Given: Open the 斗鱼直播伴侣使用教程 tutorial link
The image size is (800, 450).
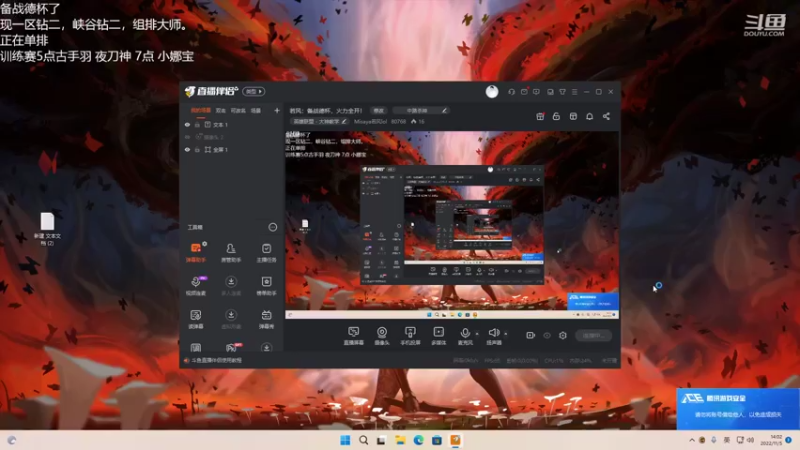Looking at the screenshot, I should pos(216,360).
